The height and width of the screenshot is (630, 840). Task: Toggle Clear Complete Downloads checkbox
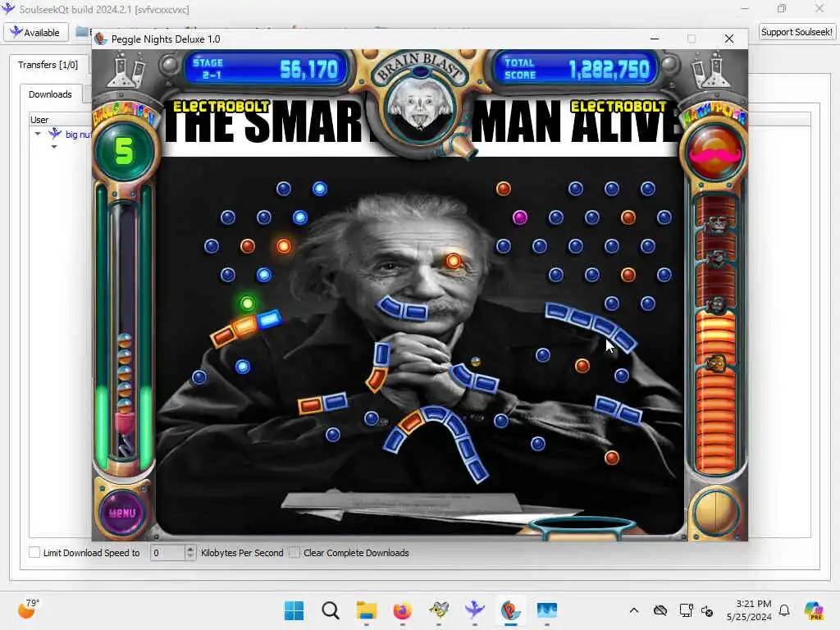click(294, 552)
